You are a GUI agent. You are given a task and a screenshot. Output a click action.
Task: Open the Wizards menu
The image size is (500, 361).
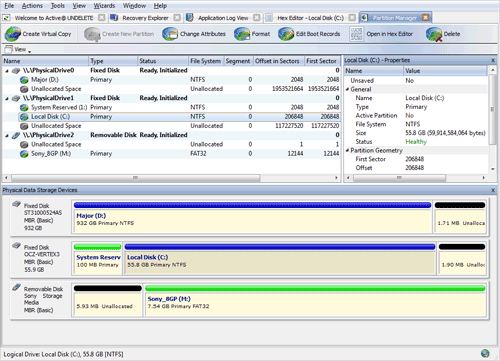[x=104, y=6]
